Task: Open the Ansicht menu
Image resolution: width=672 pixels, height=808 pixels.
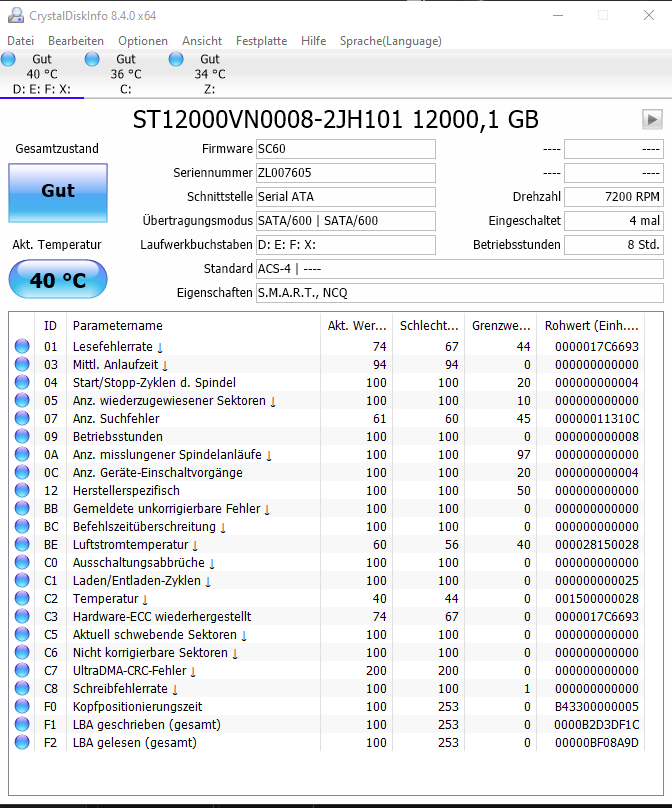Action: click(x=201, y=41)
